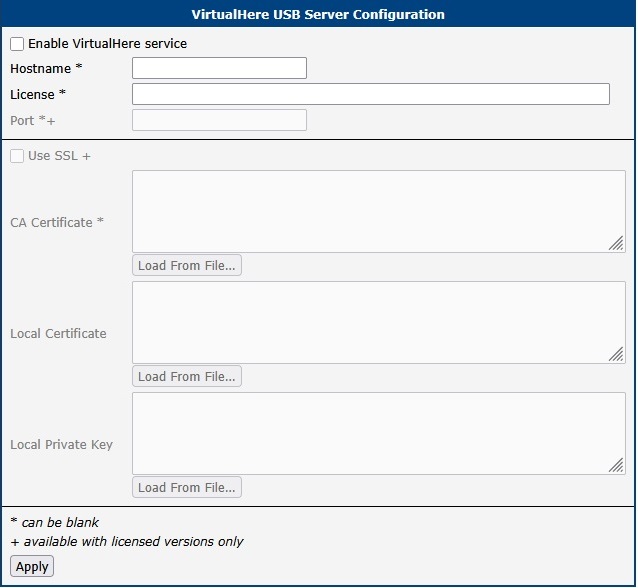This screenshot has width=638, height=588.
Task: Enable the VirtualHere service checkbox
Action: (x=17, y=44)
